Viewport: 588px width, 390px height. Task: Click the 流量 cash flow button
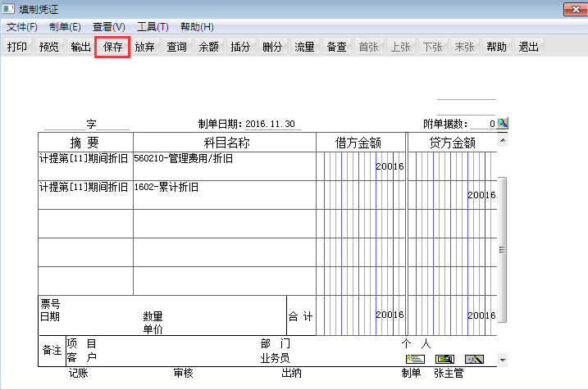click(304, 47)
